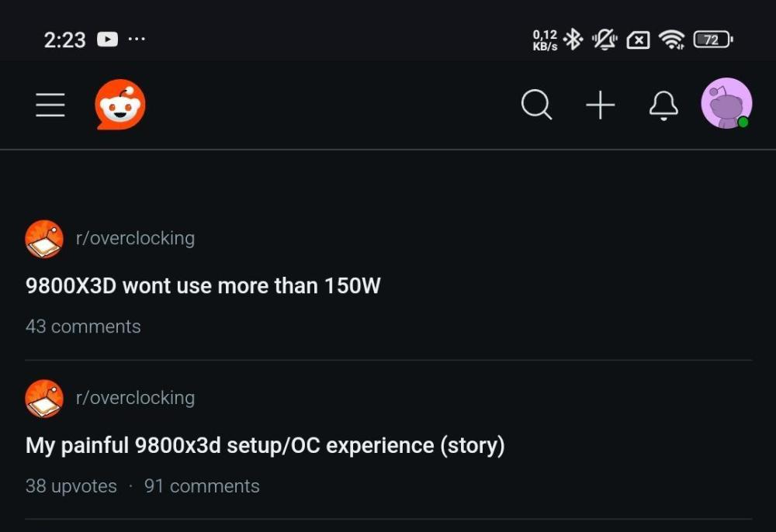Open the 9800X3D 150W post
Screen dimensions: 776x532
tap(203, 285)
